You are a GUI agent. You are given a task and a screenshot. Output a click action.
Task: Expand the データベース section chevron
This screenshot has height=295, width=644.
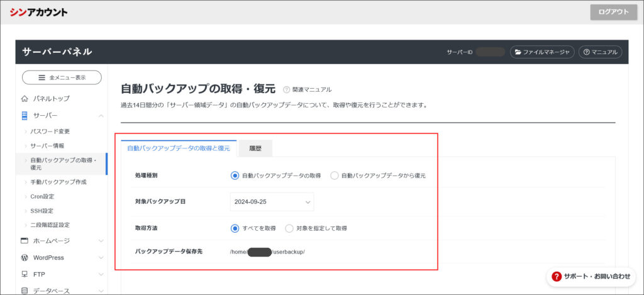(101, 291)
